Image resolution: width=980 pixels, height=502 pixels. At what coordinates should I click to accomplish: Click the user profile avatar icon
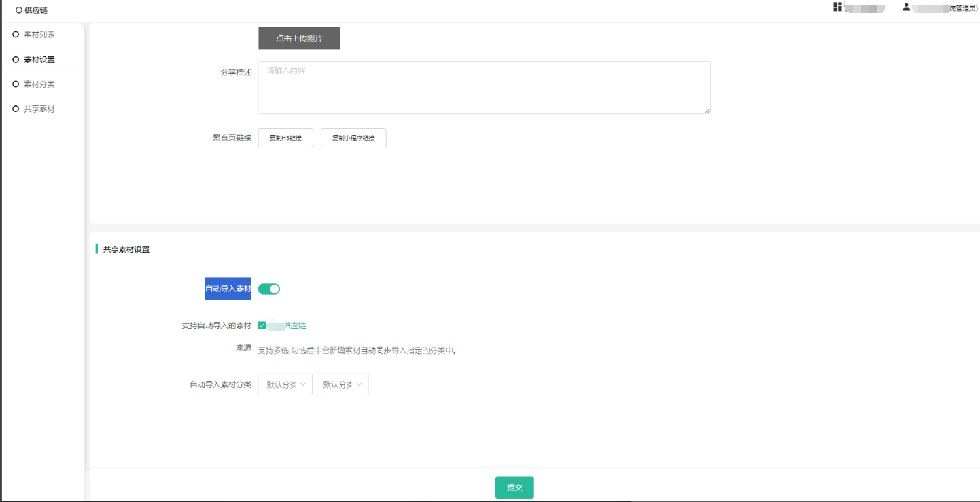tap(906, 7)
